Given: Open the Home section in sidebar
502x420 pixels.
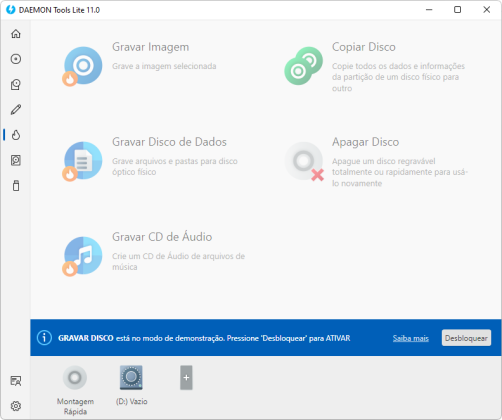Looking at the screenshot, I should coord(16,34).
